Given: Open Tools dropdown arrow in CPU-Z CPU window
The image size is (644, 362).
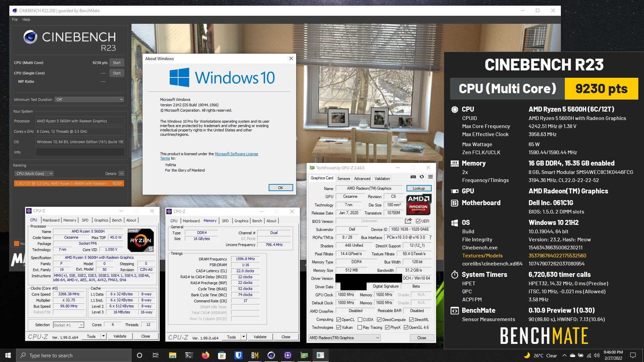Looking at the screenshot, I should point(104,336).
